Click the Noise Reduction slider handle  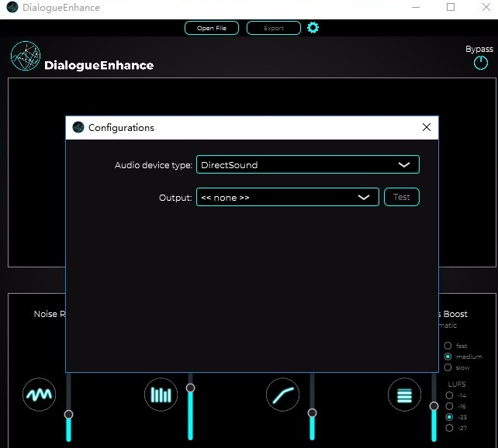tap(68, 415)
